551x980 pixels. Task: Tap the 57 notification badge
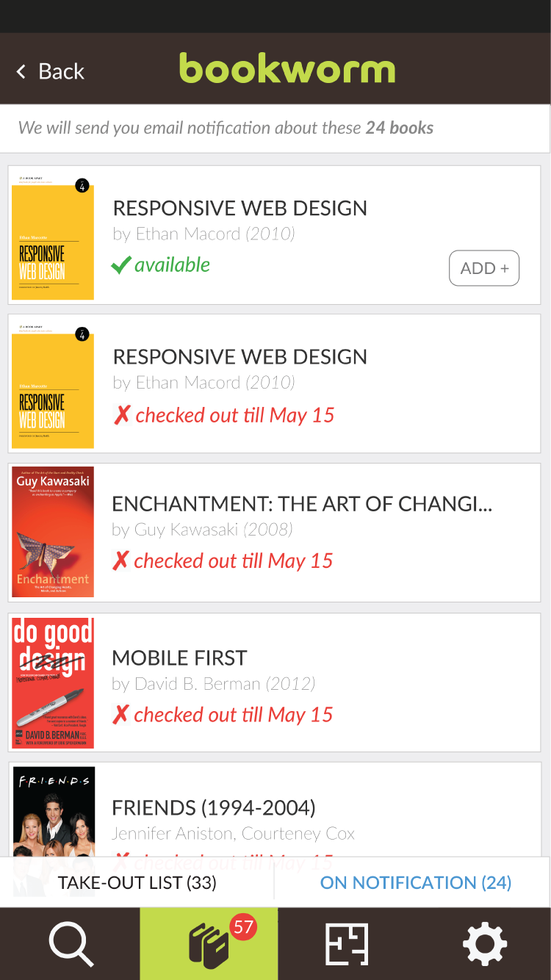coord(242,927)
